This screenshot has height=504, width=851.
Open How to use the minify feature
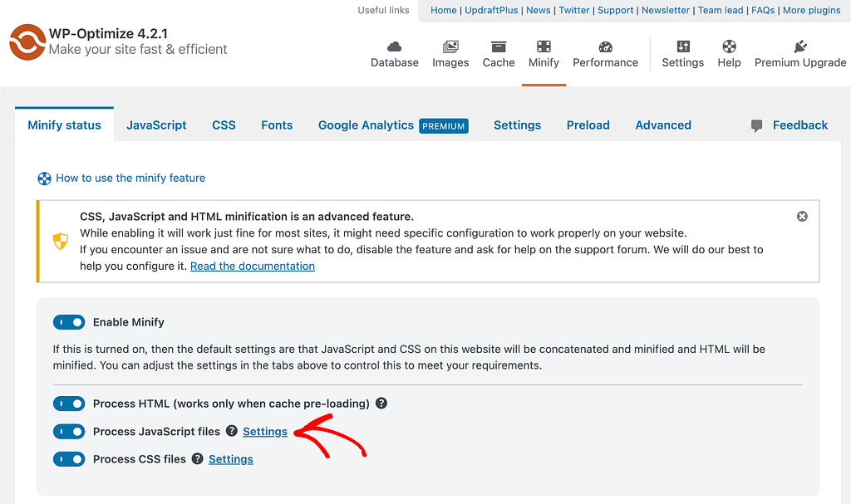tap(130, 178)
